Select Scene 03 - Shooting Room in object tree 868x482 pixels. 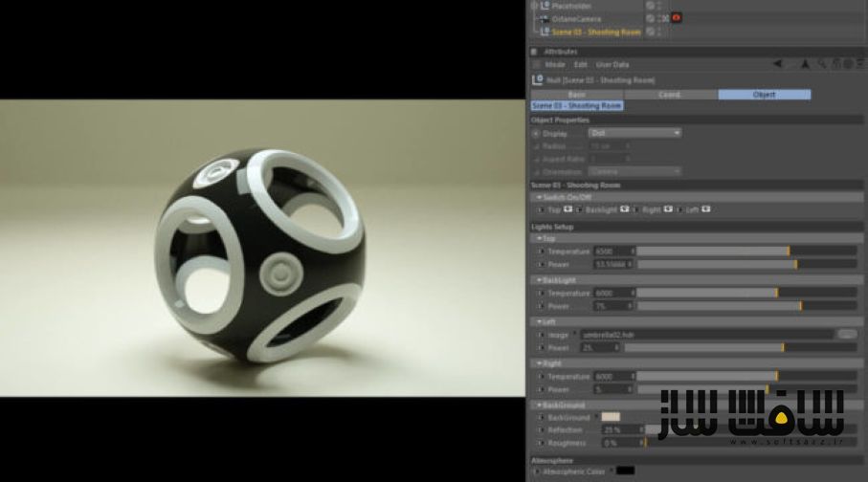[596, 33]
